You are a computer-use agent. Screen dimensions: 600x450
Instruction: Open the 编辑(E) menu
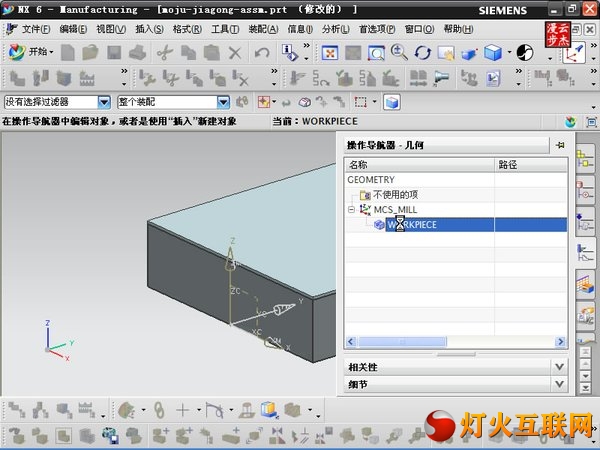[x=73, y=29]
